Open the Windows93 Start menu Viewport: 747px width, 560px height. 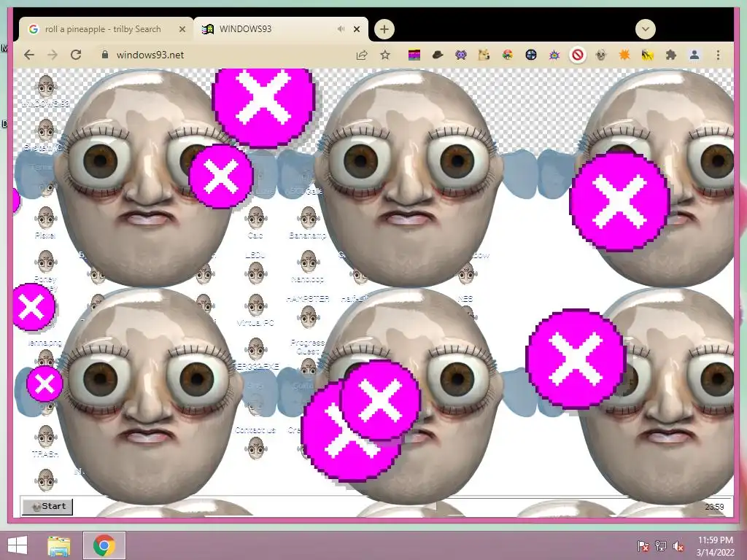click(x=47, y=506)
